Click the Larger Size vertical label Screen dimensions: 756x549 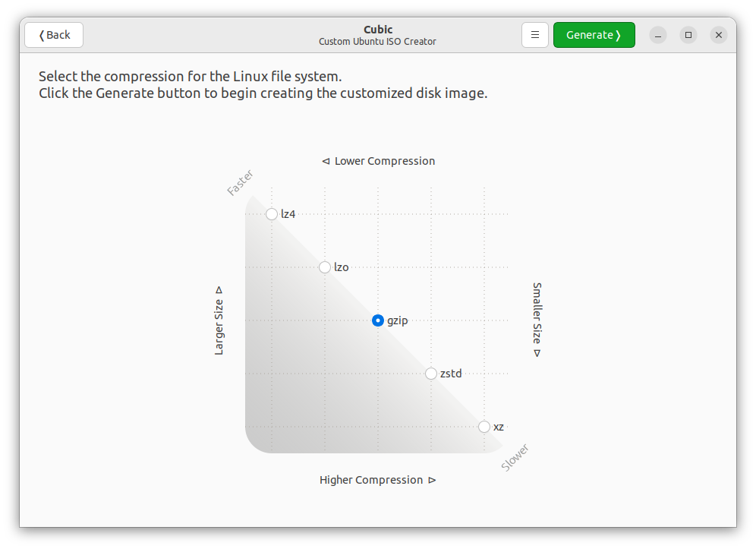click(219, 320)
